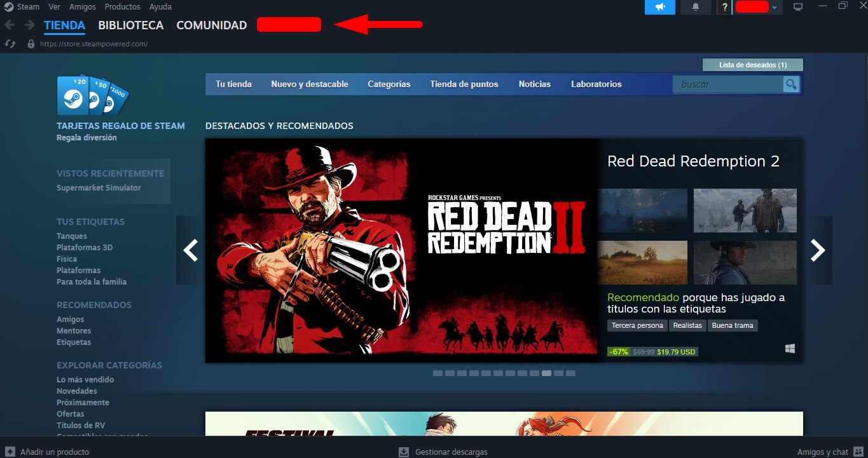Image resolution: width=868 pixels, height=458 pixels.
Task: Select the last carousel pagination dot
Action: (570, 374)
